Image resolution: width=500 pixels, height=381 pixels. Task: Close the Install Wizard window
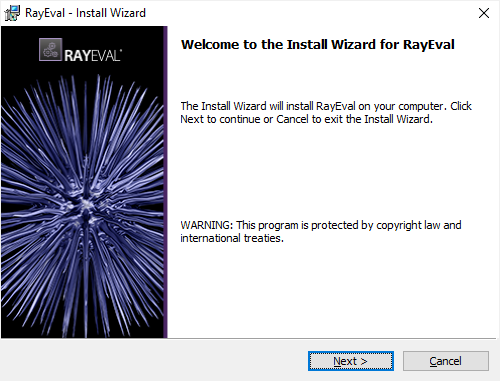point(484,13)
